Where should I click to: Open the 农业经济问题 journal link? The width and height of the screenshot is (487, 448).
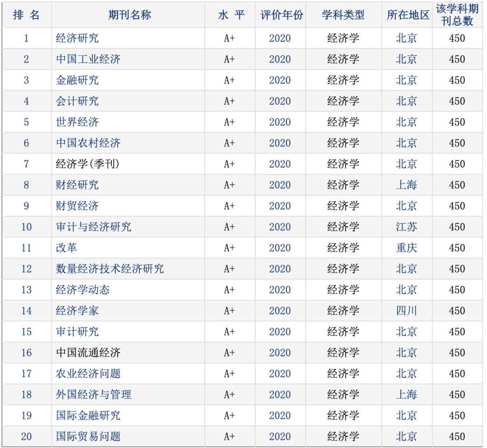pos(88,374)
